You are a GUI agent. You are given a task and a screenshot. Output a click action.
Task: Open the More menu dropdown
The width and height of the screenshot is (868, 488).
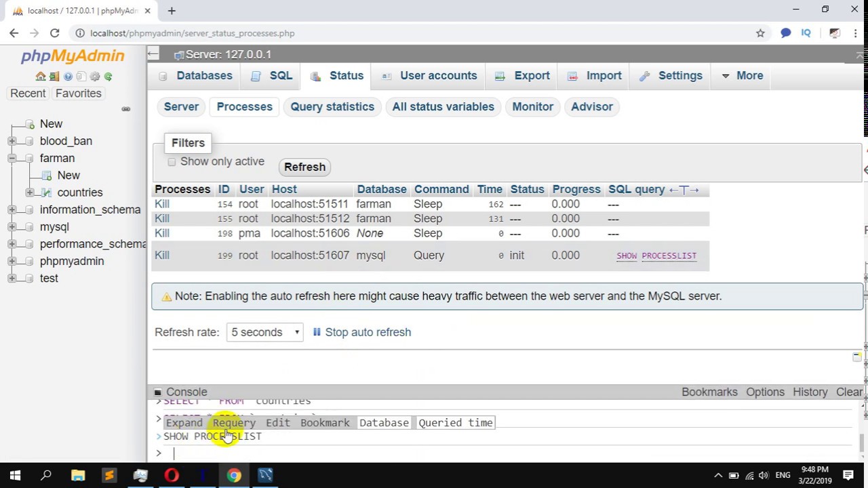pyautogui.click(x=742, y=76)
